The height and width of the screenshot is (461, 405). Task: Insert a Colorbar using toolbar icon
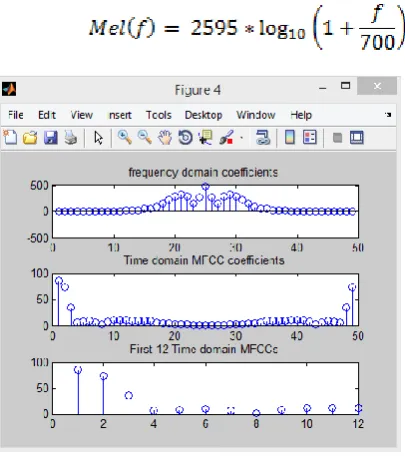[x=290, y=137]
